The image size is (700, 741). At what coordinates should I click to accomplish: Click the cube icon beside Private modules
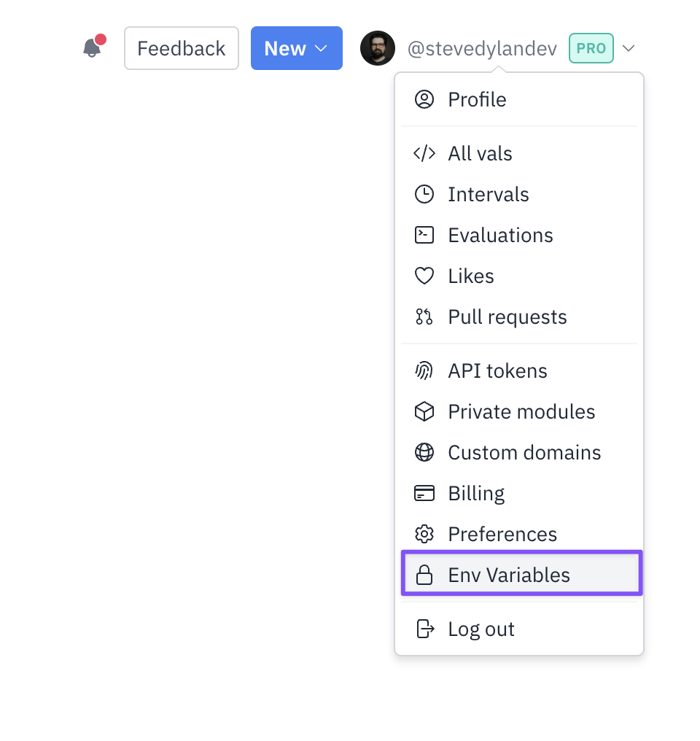424,411
